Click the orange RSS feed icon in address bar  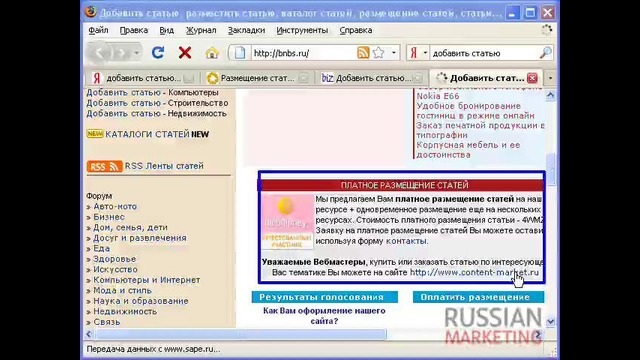click(x=363, y=53)
